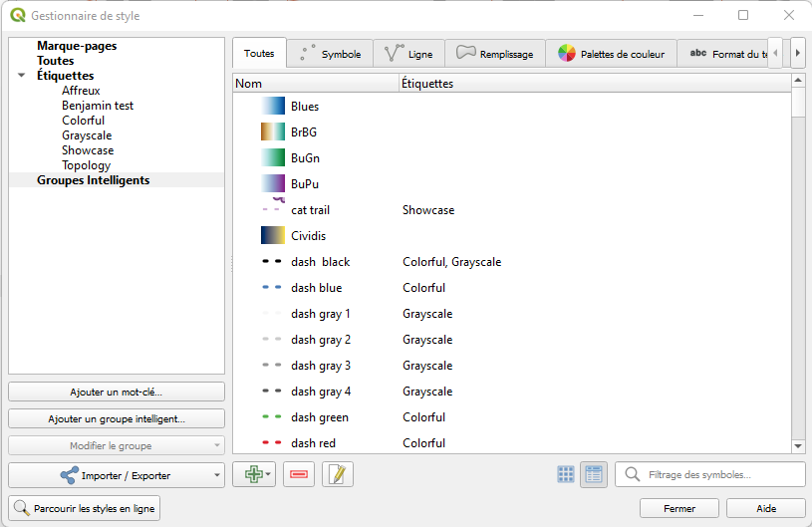
Task: Click the dash gray 2 symbol icon
Action: point(272,339)
